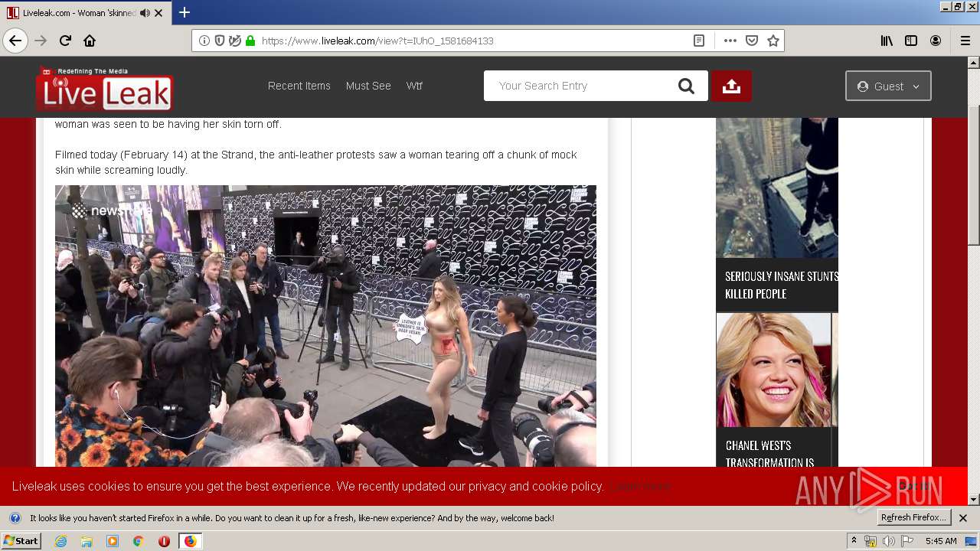
Task: Click the Refresh Firefox button
Action: pyautogui.click(x=914, y=517)
